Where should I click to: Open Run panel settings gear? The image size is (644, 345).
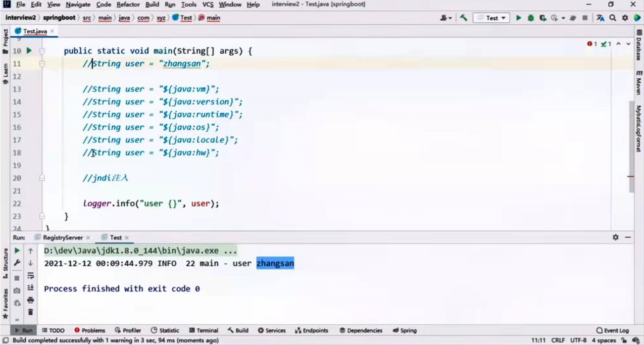[615, 238]
